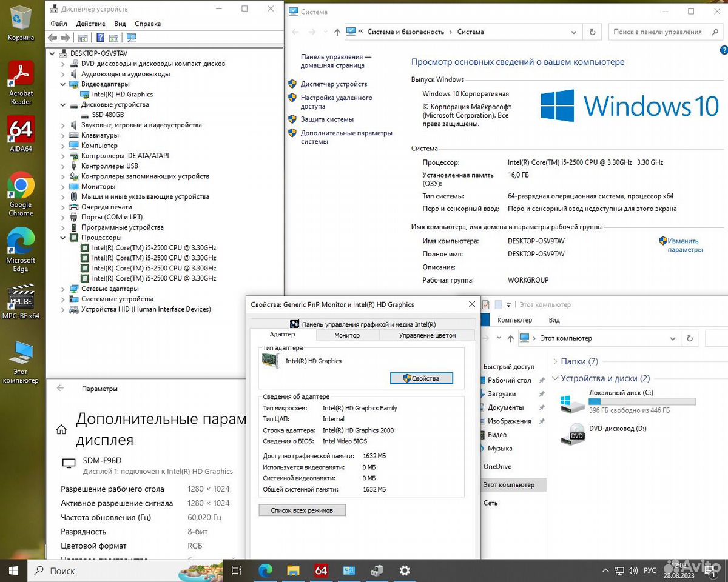Switch to the Монитор tab

point(347,335)
